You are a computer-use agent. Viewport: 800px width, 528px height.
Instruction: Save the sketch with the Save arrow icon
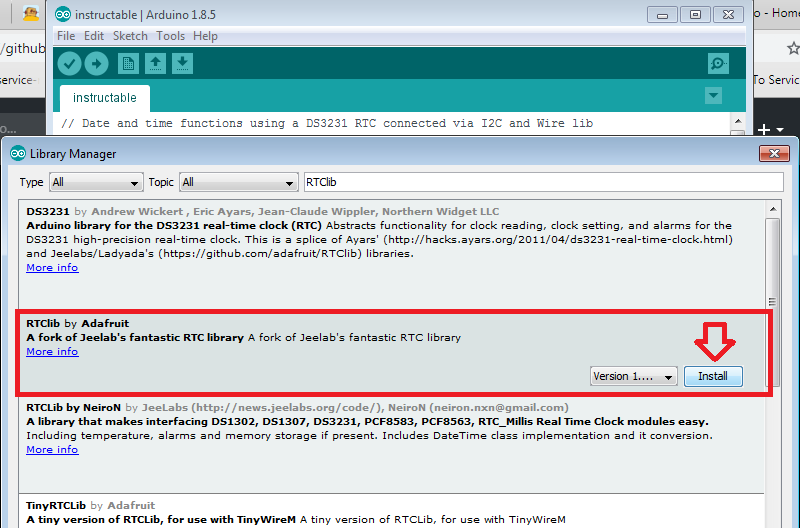click(182, 64)
